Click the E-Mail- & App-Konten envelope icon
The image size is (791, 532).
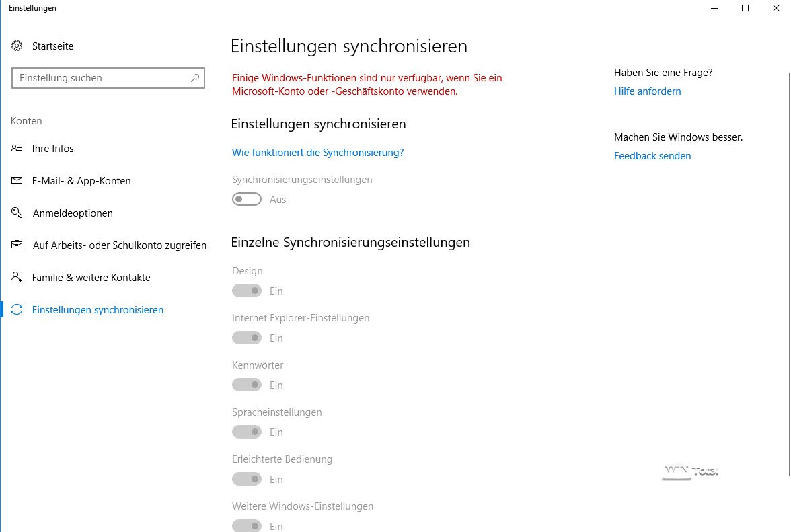[x=17, y=180]
